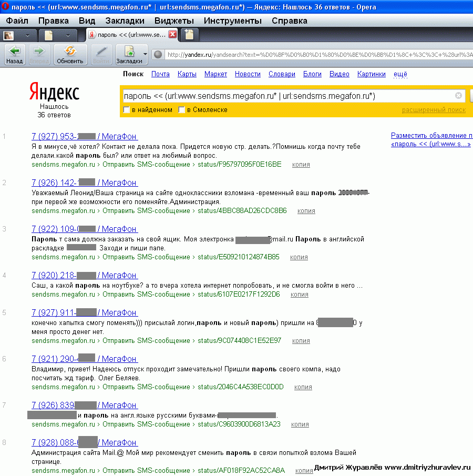Open Yandex Видео link
The image size is (473, 476).
point(339,74)
